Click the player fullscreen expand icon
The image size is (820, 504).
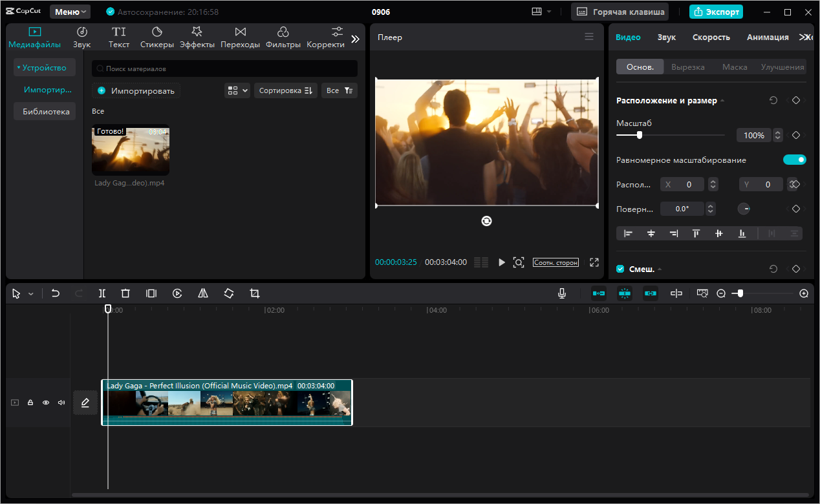(594, 262)
